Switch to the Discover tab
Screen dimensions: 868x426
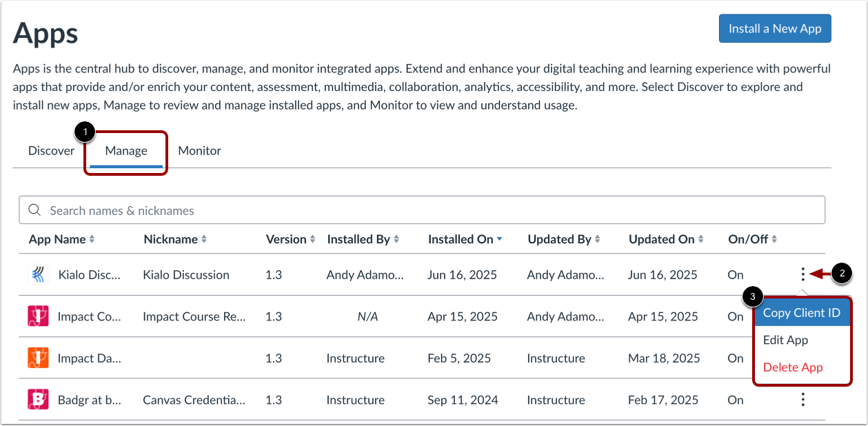[51, 150]
